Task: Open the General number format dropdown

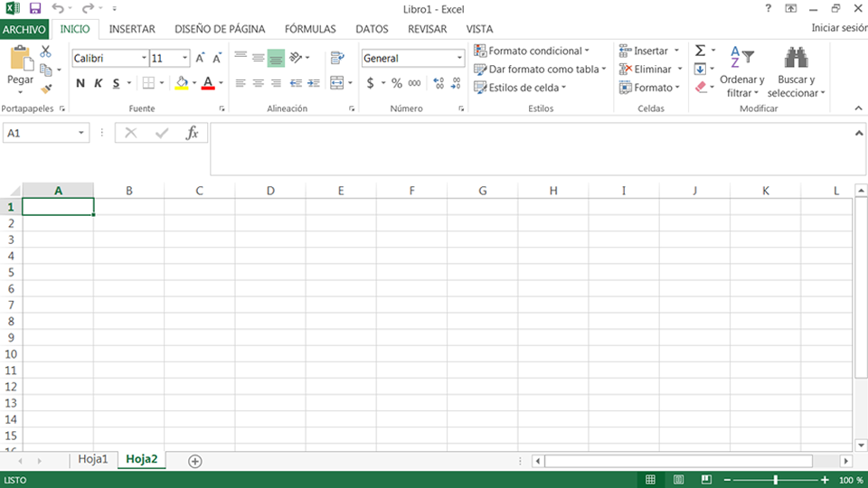Action: tap(459, 58)
